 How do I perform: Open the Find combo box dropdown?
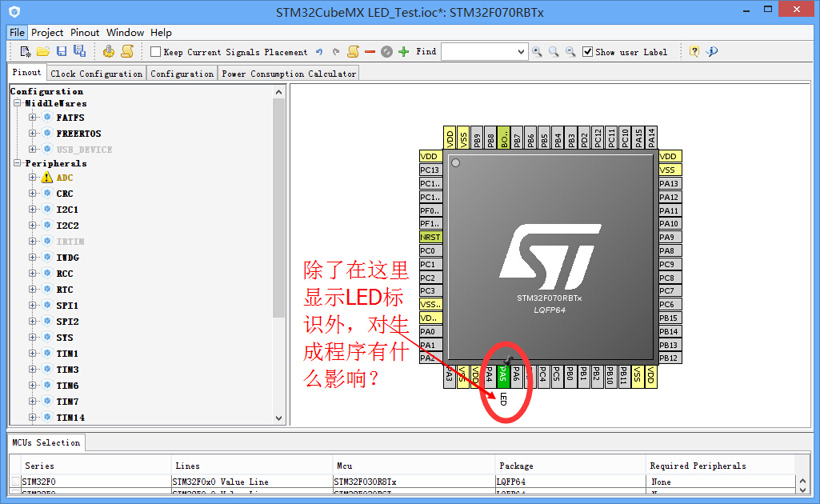521,52
